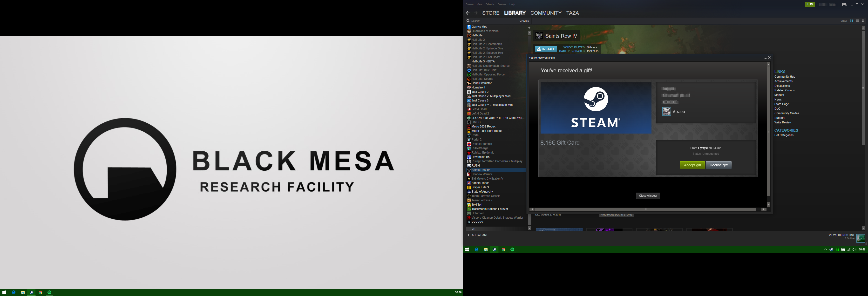
Task: Switch library to grid view icon
Action: pyautogui.click(x=863, y=21)
